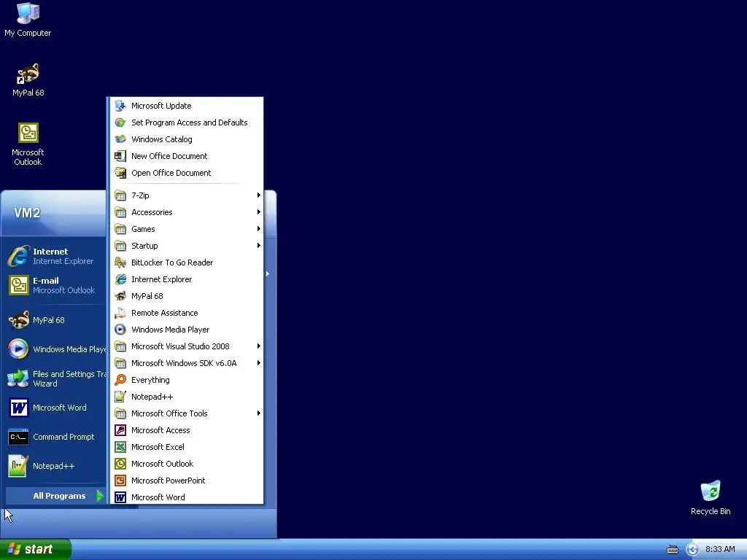Open Set Program Access and Defaults
The height and width of the screenshot is (560, 747).
pos(187,122)
